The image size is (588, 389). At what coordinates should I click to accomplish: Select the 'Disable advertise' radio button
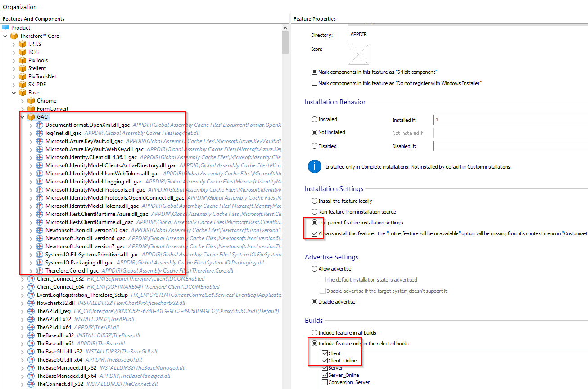click(x=314, y=302)
